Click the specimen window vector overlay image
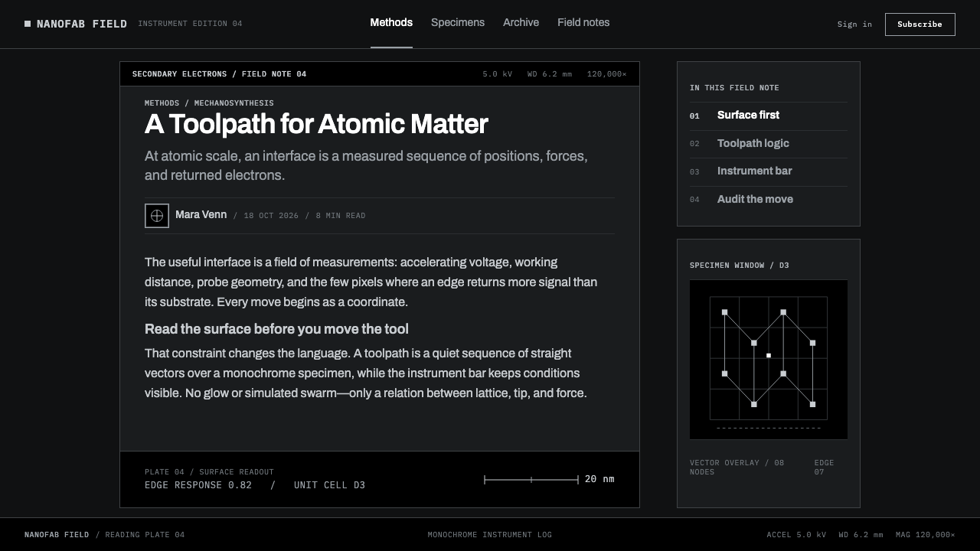 coord(769,360)
